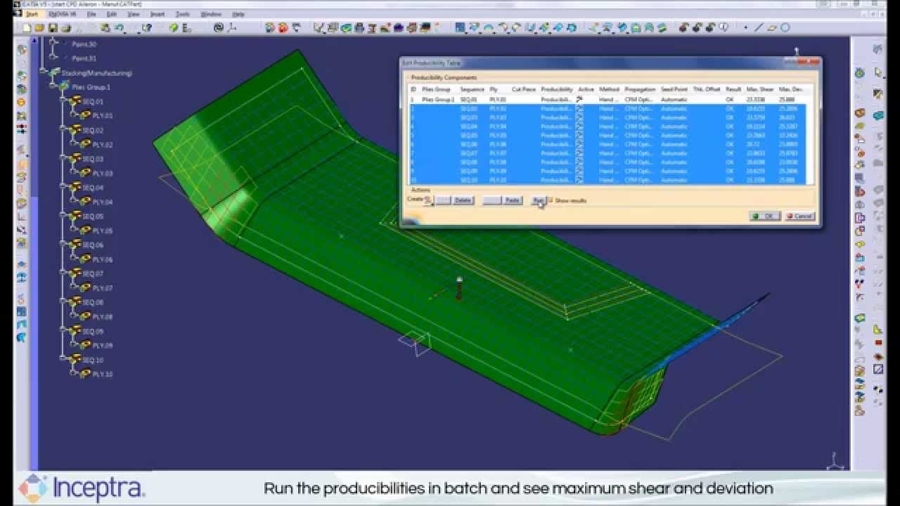900x506 pixels.
Task: Confirm the dialog with the OK button
Action: click(x=765, y=216)
